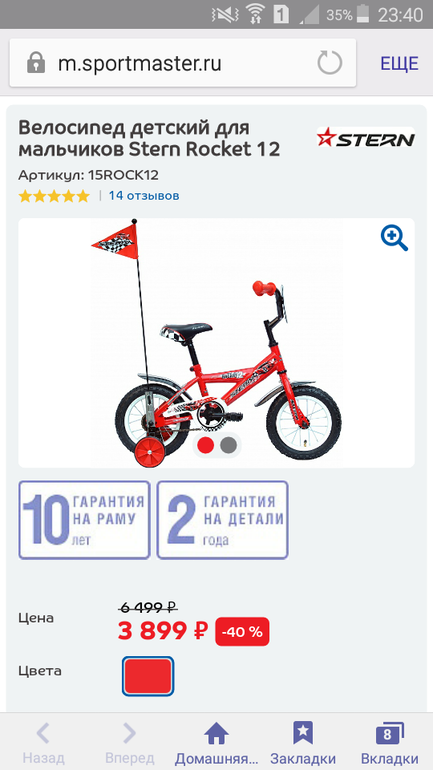Open the magnifier zoom icon on photo
The width and height of the screenshot is (433, 770).
pos(394,238)
